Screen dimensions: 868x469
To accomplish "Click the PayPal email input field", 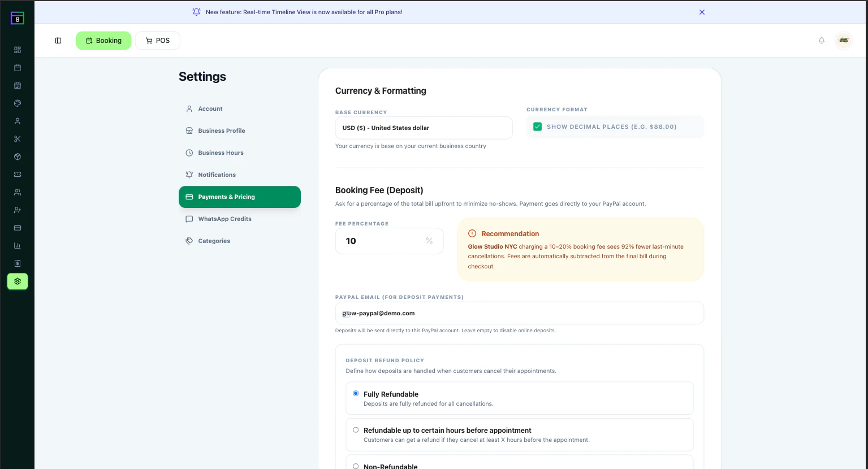I will [520, 313].
